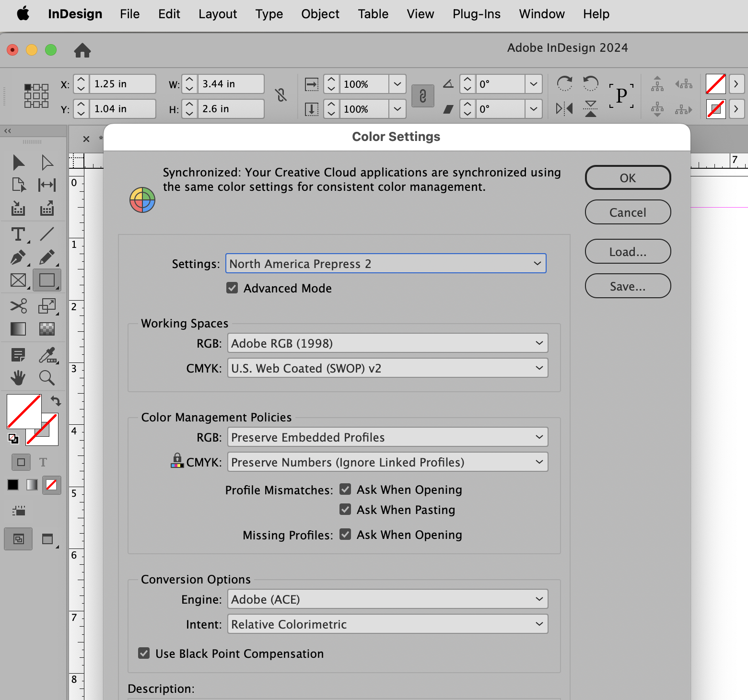Uncheck Ask When Pasting for profile mismatches
The height and width of the screenshot is (700, 748).
point(345,509)
